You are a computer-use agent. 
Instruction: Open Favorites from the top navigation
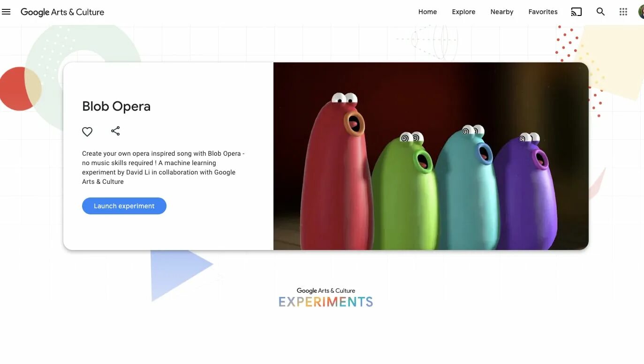click(x=543, y=12)
